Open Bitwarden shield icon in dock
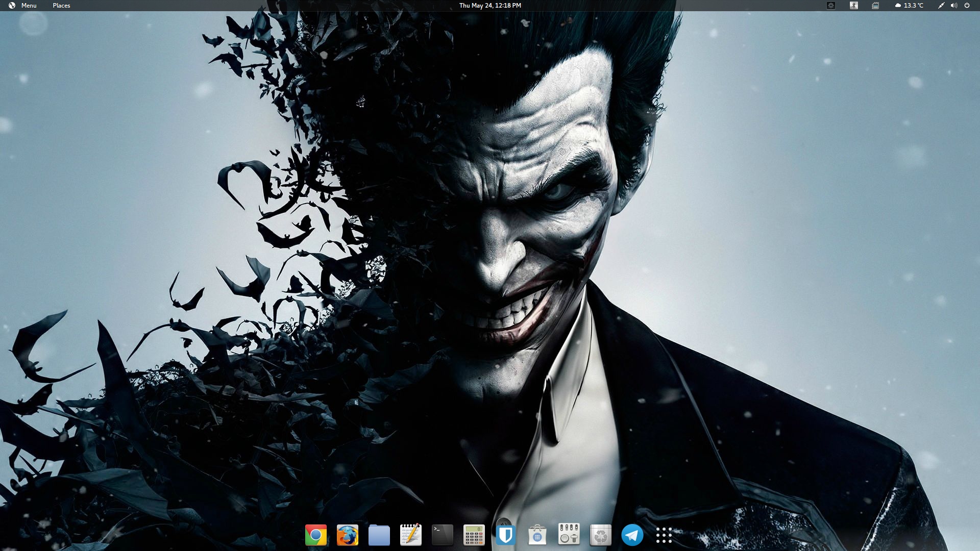The image size is (980, 551). [505, 535]
